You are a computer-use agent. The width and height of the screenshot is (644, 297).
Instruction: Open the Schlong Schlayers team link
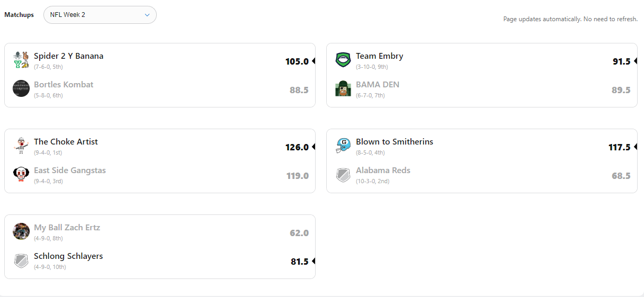click(x=68, y=256)
